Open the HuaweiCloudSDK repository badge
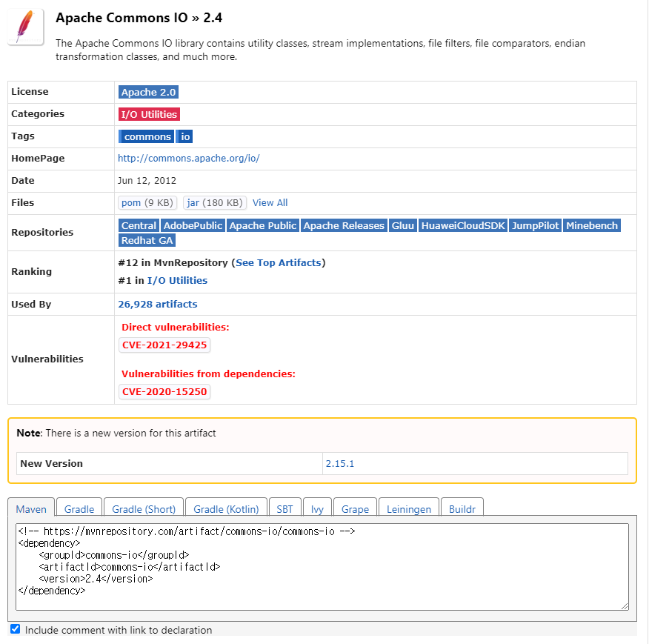This screenshot has width=649, height=644. click(463, 226)
